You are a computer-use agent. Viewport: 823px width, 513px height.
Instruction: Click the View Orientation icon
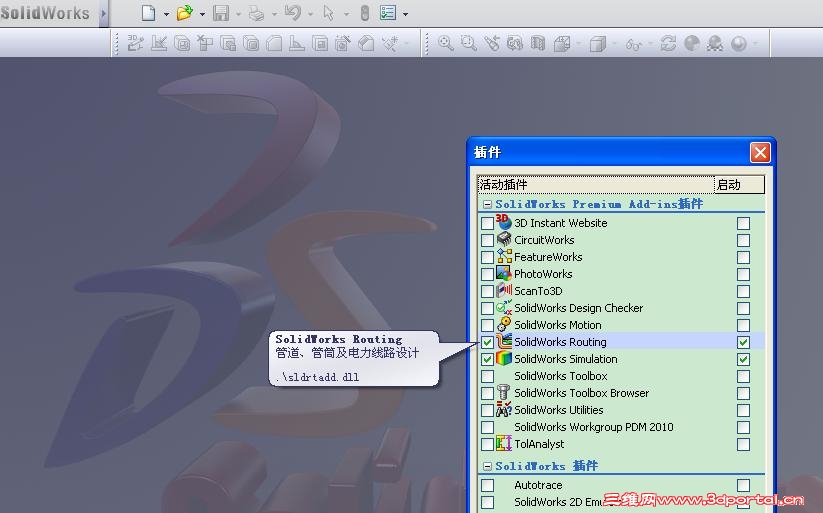click(562, 43)
